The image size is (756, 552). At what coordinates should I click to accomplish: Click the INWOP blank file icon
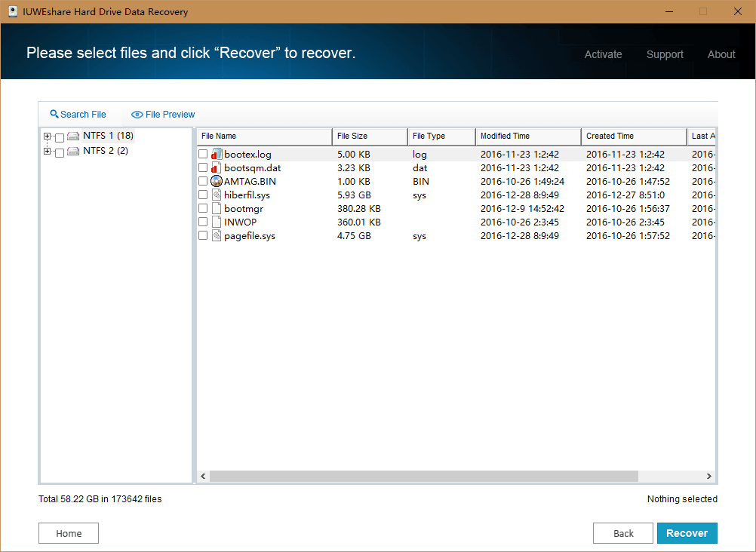tap(217, 222)
